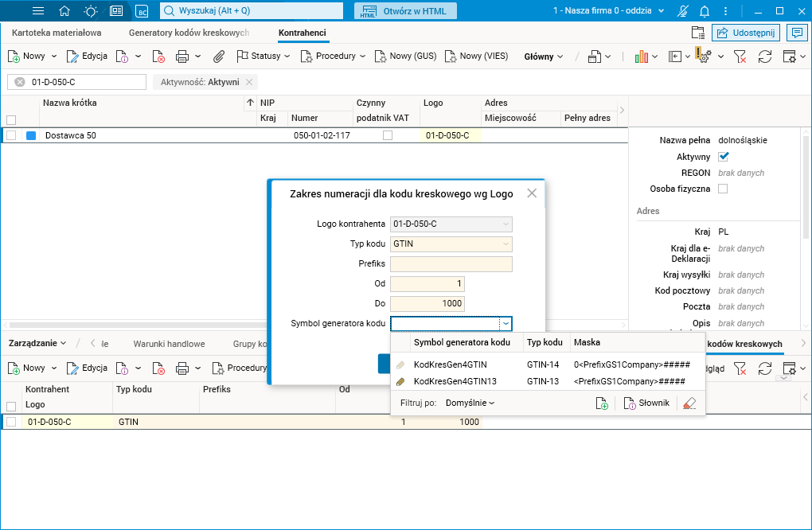This screenshot has width=812, height=530.
Task: Open the view settings icon in top toolbar
Action: pos(789,57)
